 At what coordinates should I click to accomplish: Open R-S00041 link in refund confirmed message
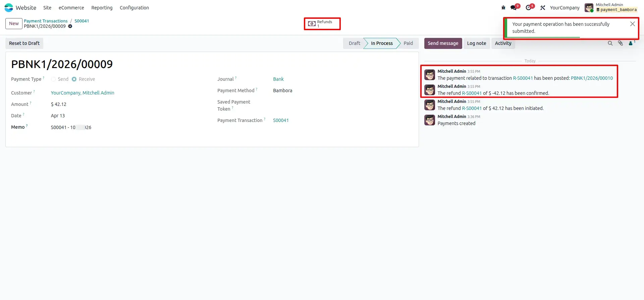472,93
